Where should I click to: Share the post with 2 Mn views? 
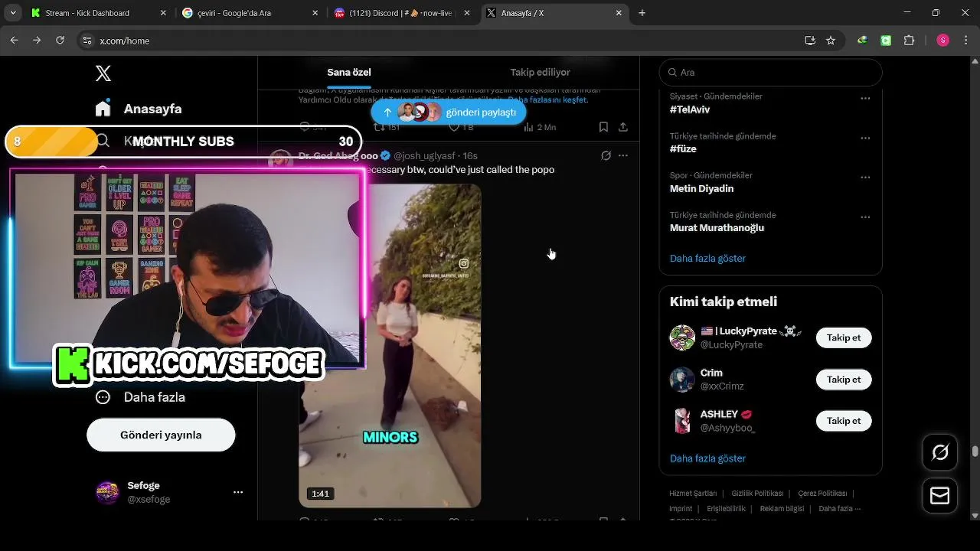[623, 127]
